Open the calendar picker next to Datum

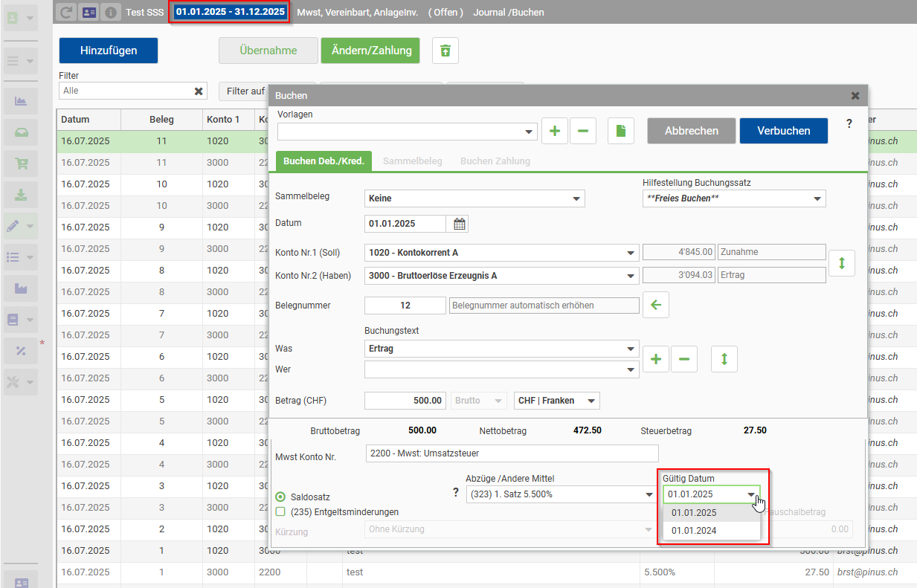tap(459, 224)
